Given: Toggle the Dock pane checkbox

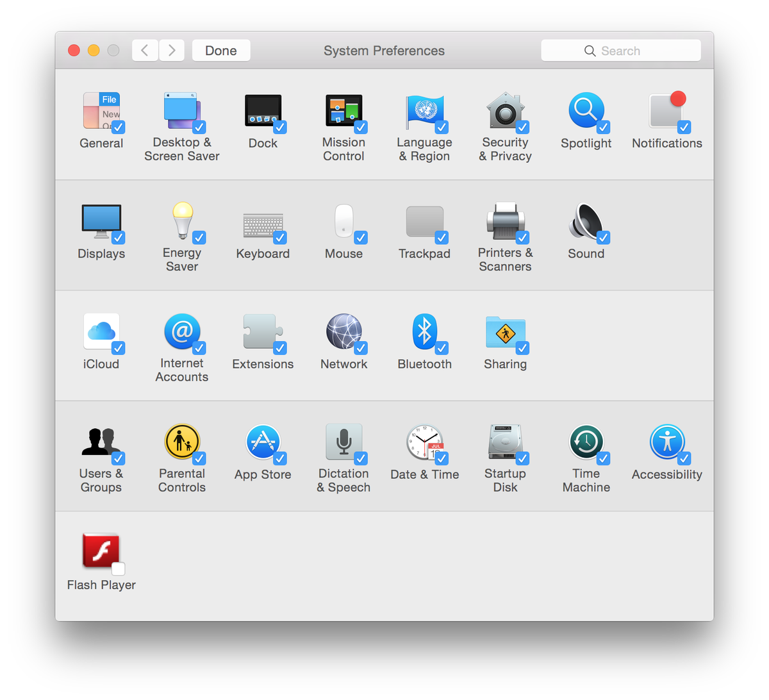Looking at the screenshot, I should 280,127.
